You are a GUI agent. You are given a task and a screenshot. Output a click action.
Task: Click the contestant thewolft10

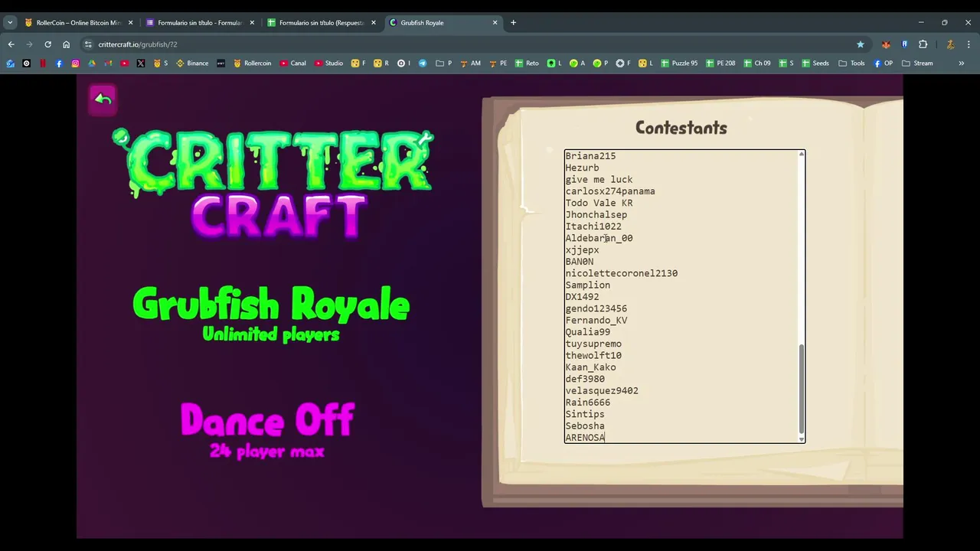(593, 356)
